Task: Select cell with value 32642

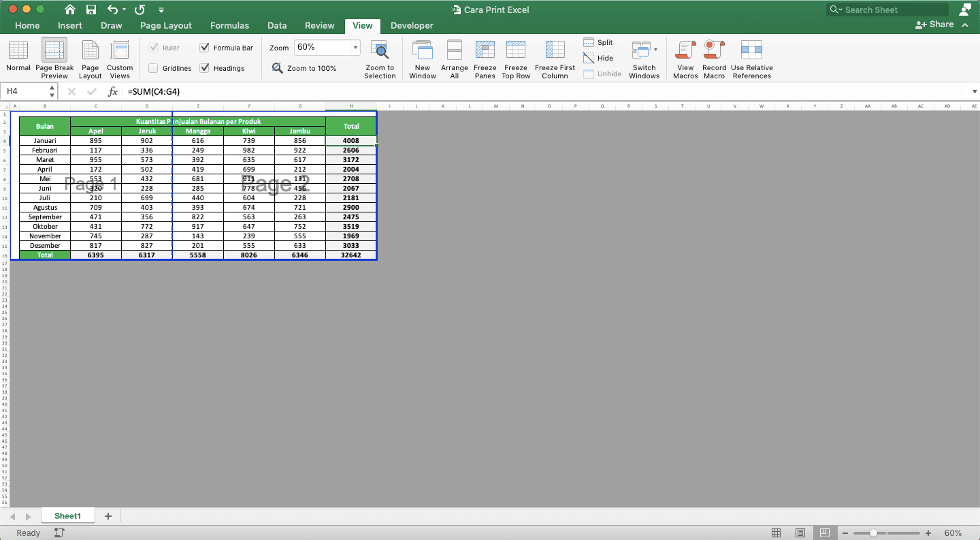Action: point(351,255)
